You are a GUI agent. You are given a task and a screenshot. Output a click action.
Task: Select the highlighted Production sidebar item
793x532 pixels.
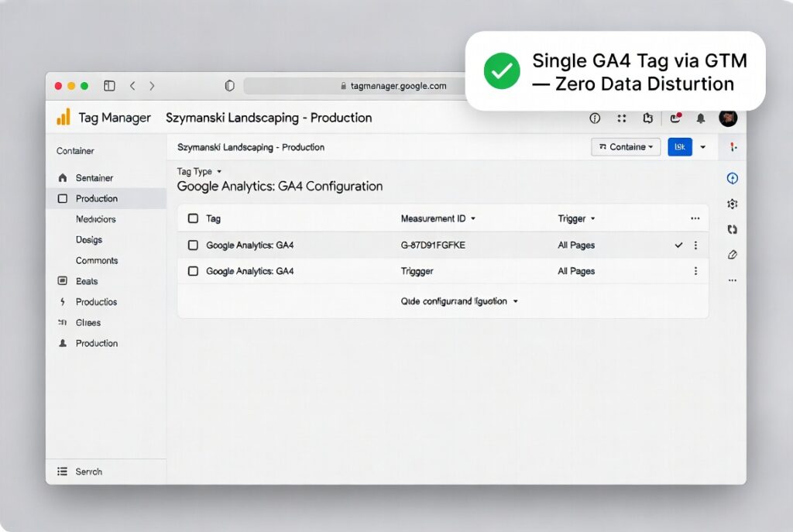click(106, 198)
